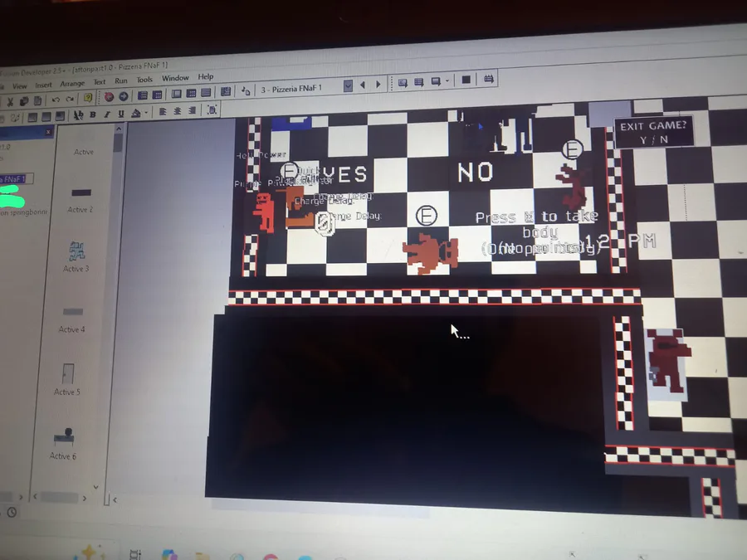
Task: Toggle underline text formatting
Action: 121,114
